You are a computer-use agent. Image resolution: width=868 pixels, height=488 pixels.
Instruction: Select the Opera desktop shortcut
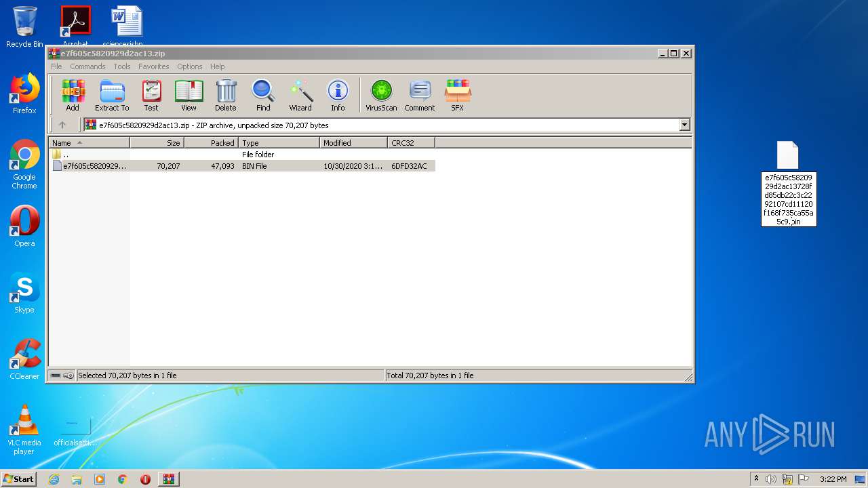pyautogui.click(x=24, y=226)
